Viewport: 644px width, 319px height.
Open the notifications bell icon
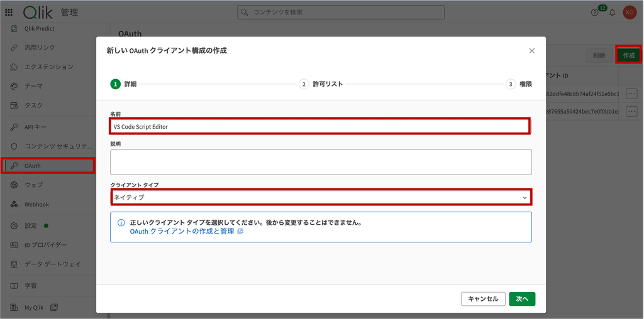pyautogui.click(x=612, y=13)
